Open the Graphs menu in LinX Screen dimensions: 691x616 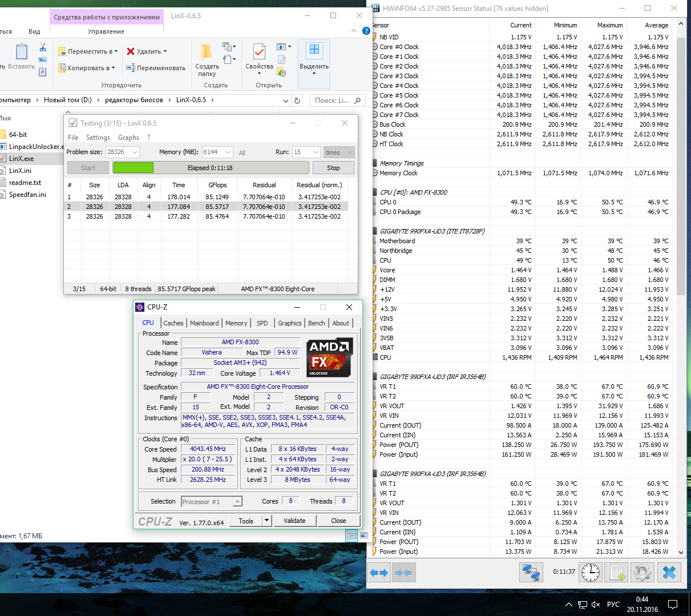tap(128, 138)
